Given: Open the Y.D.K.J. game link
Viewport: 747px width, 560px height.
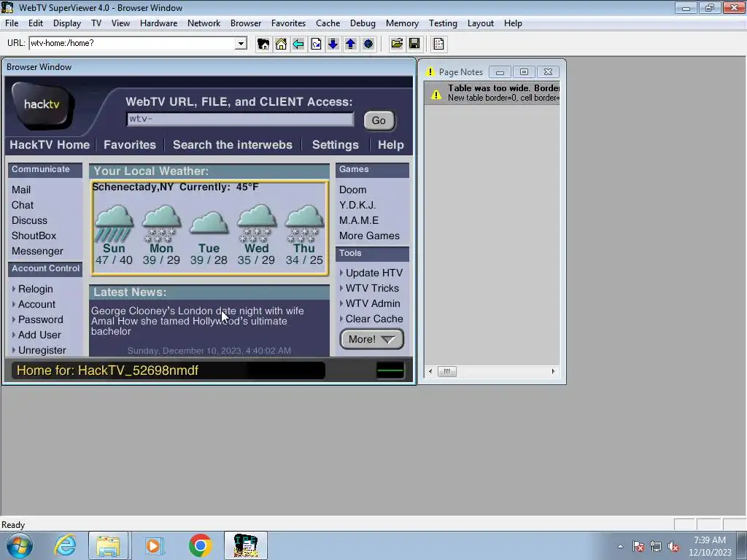Looking at the screenshot, I should (357, 205).
